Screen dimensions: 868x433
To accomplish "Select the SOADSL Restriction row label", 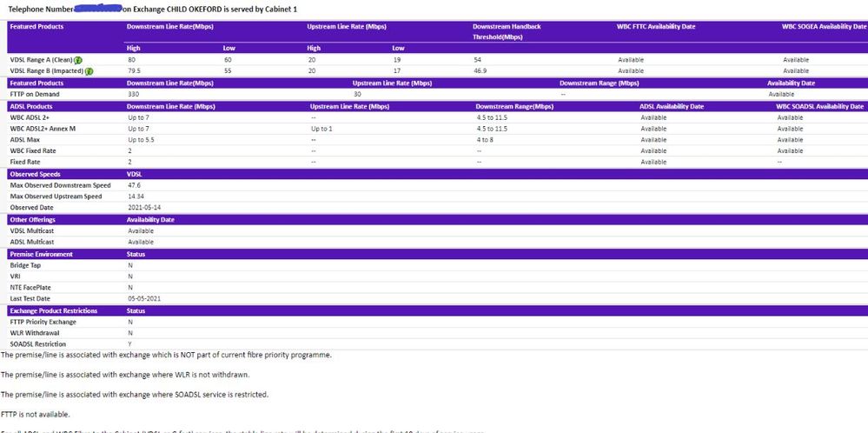I will pyautogui.click(x=38, y=343).
